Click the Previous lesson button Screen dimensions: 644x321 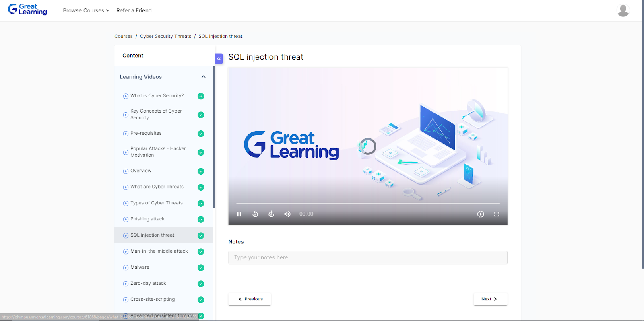[x=250, y=299]
